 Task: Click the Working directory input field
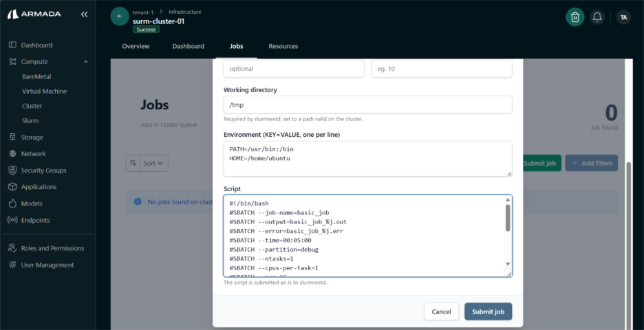pos(367,104)
